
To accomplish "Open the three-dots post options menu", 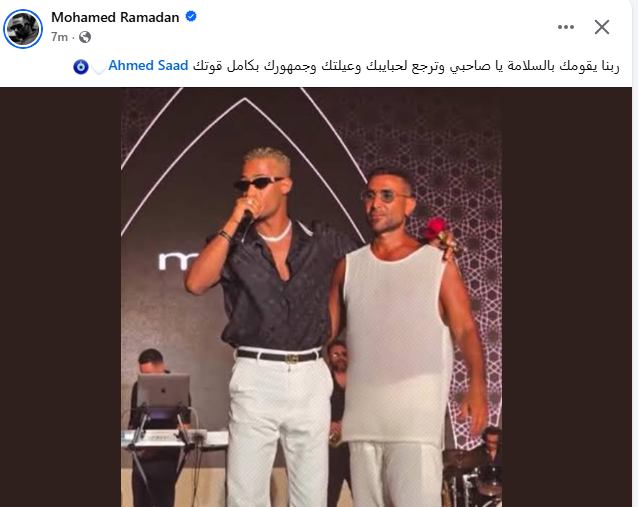I will click(566, 27).
